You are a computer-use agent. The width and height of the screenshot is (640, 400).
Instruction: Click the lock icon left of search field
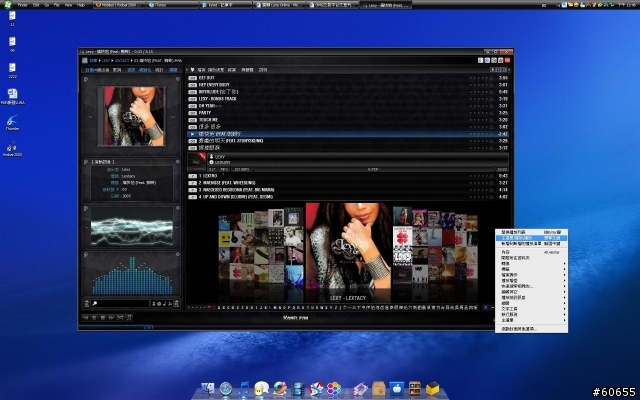[x=87, y=304]
